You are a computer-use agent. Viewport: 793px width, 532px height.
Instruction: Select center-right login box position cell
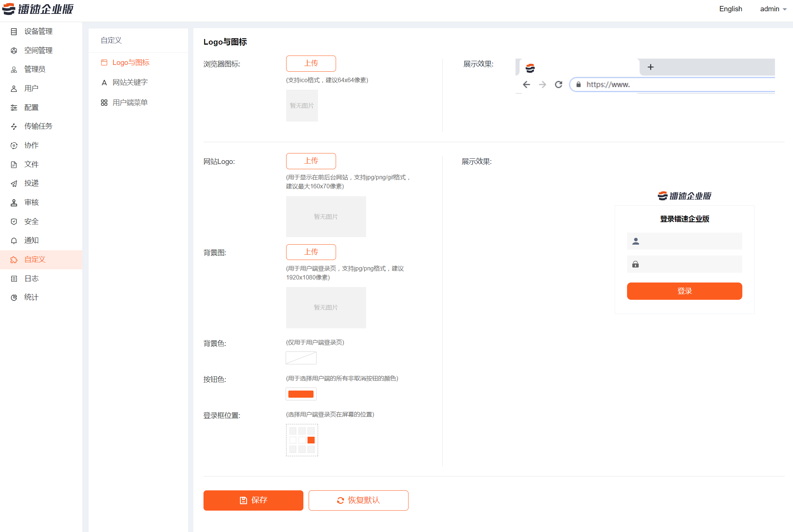point(311,440)
